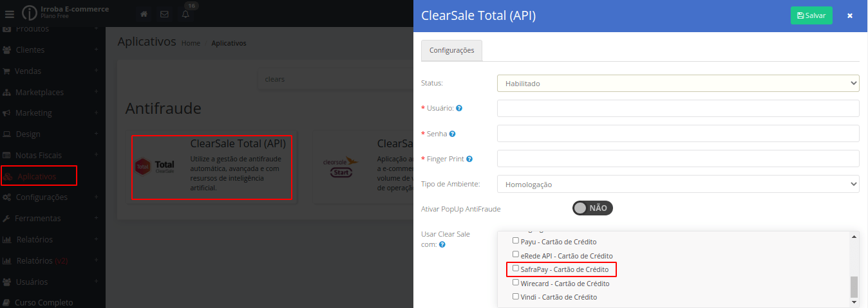Check Payu - Cartão de Crédito
This screenshot has height=308, width=868.
(515, 240)
